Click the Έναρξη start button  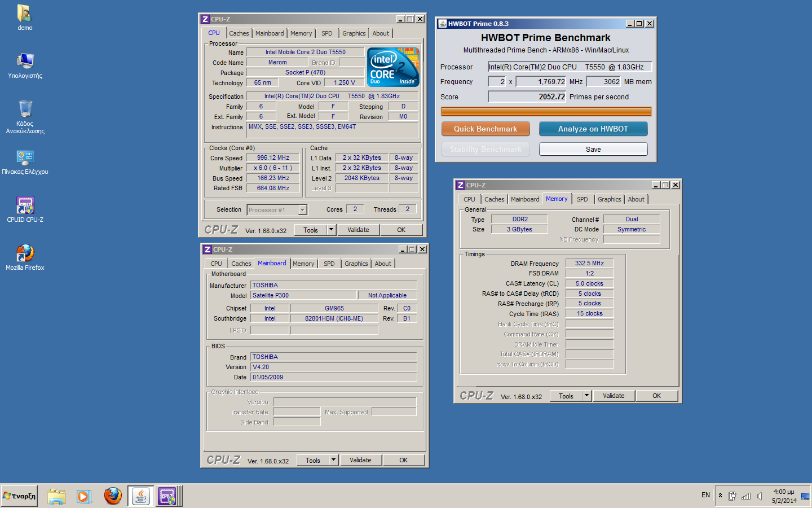click(x=19, y=496)
